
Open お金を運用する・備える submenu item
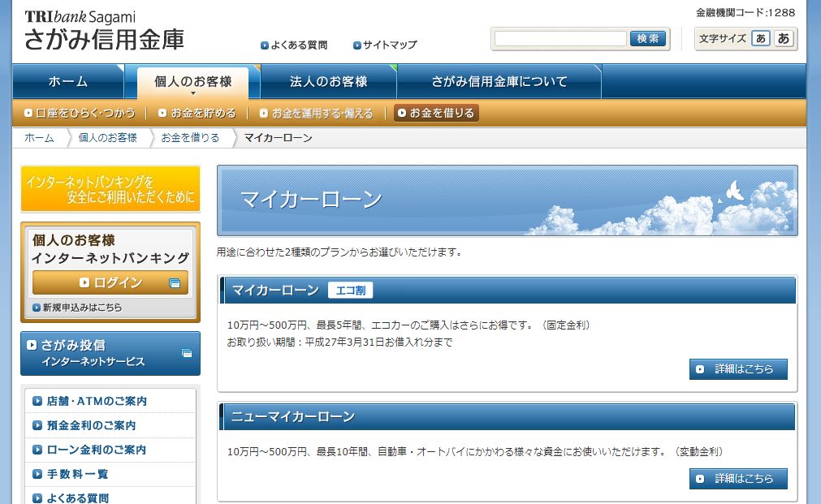[317, 113]
